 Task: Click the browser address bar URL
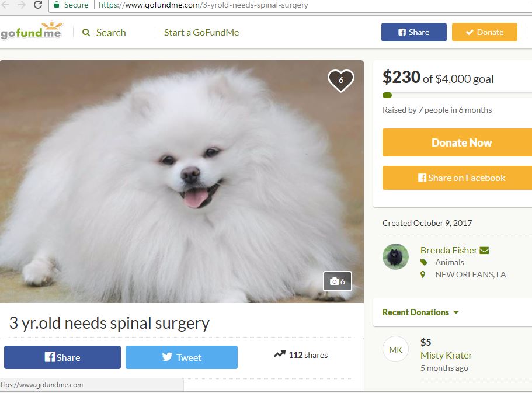click(203, 5)
